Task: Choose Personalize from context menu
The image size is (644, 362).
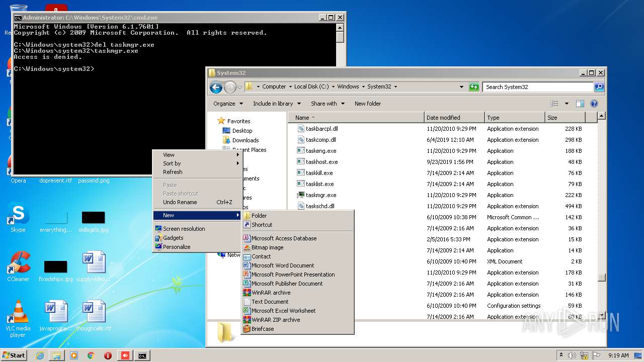Action: (198, 247)
